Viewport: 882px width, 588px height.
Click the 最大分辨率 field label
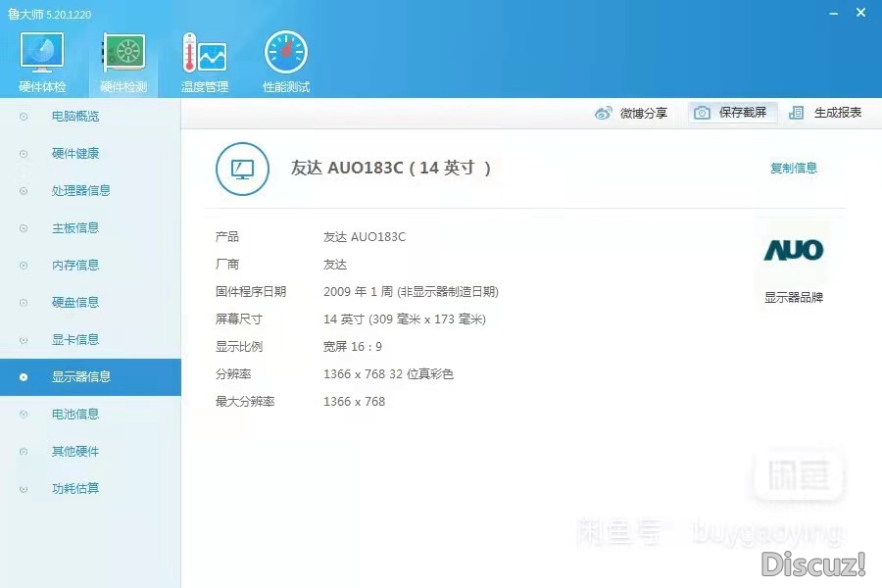coord(245,402)
